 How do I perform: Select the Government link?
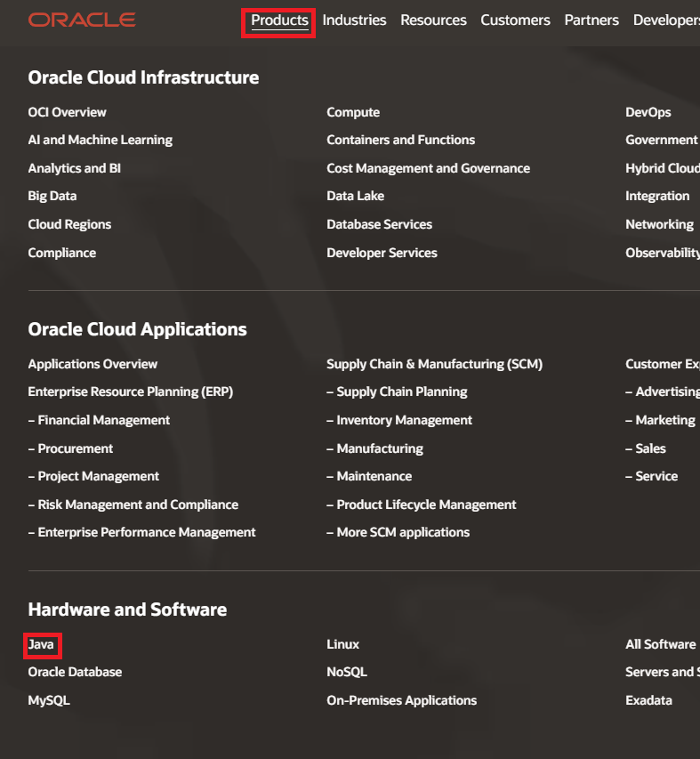(x=662, y=140)
